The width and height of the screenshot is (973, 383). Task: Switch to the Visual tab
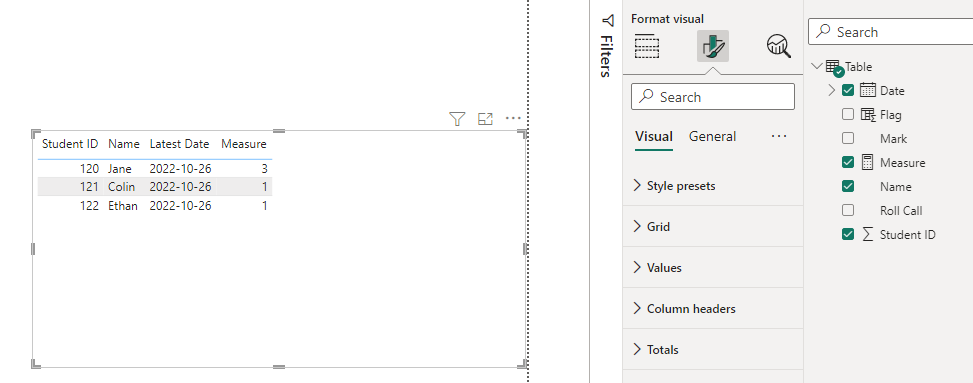pyautogui.click(x=653, y=137)
